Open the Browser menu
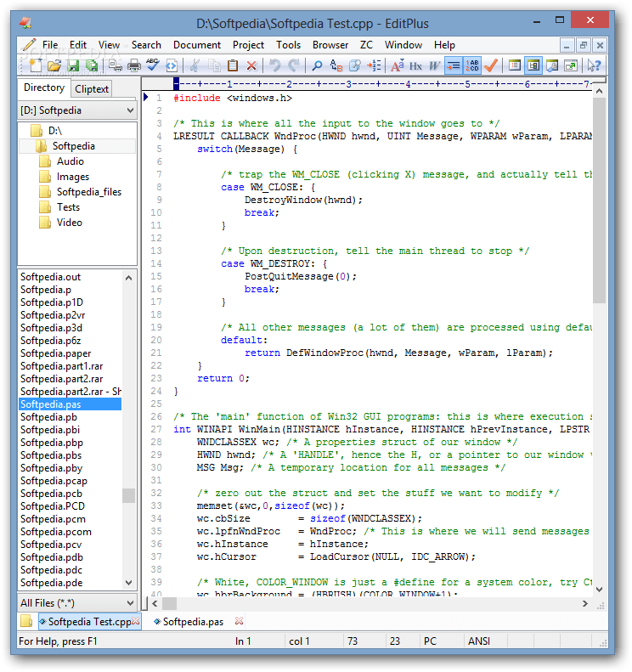 330,45
